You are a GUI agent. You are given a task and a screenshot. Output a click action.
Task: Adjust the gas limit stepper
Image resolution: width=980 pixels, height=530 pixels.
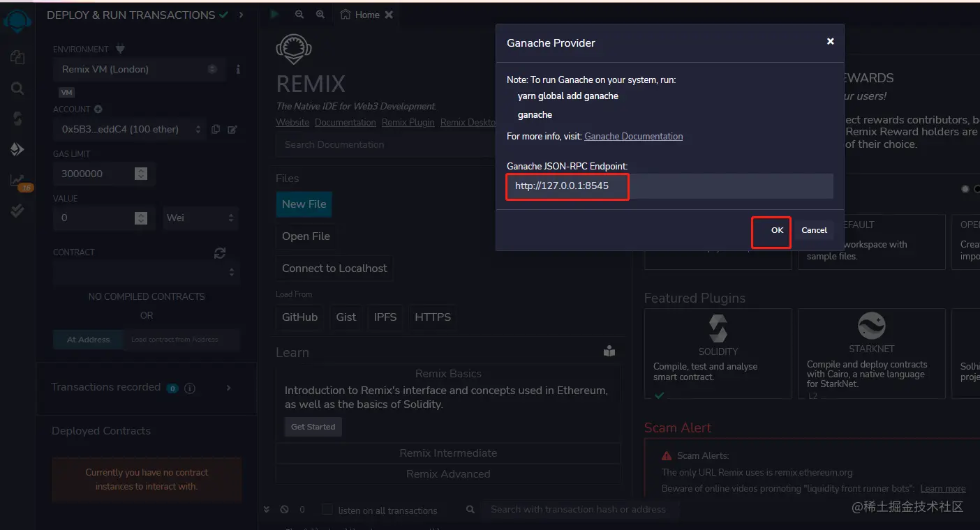tap(141, 174)
